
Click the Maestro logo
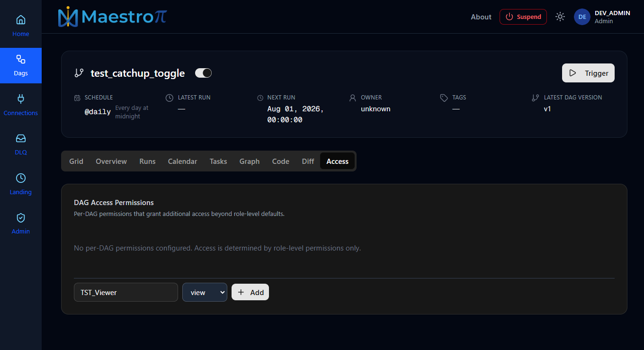112,17
